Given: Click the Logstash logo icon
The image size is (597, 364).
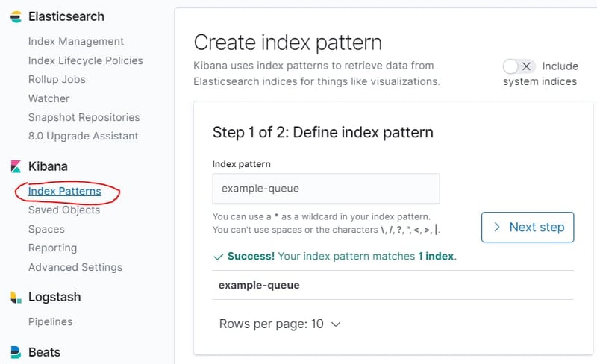Looking at the screenshot, I should click(16, 298).
